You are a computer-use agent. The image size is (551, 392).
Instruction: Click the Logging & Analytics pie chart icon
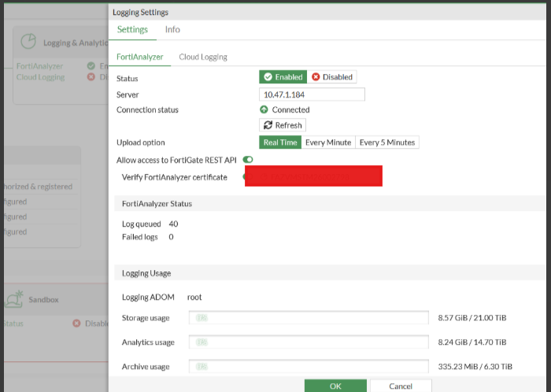coord(28,41)
